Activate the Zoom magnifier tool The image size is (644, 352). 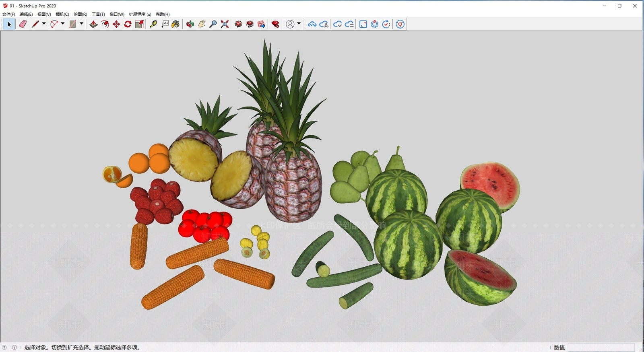pyautogui.click(x=213, y=24)
